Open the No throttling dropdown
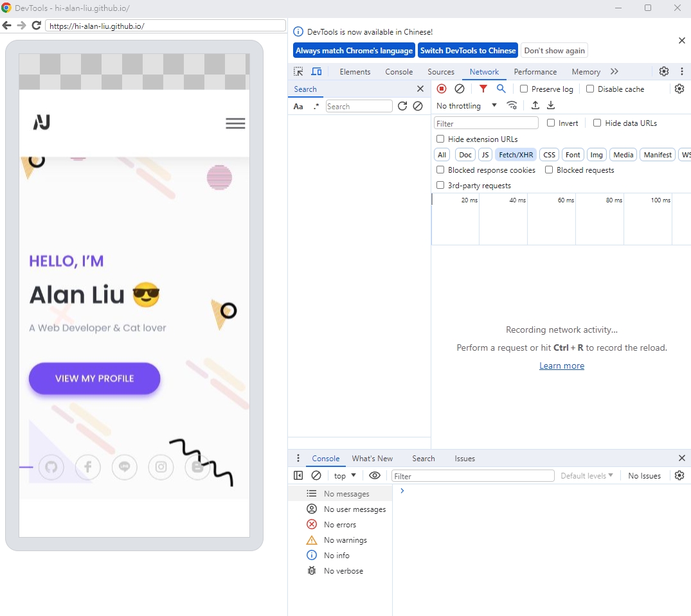Image resolution: width=691 pixels, height=616 pixels. pyautogui.click(x=467, y=106)
